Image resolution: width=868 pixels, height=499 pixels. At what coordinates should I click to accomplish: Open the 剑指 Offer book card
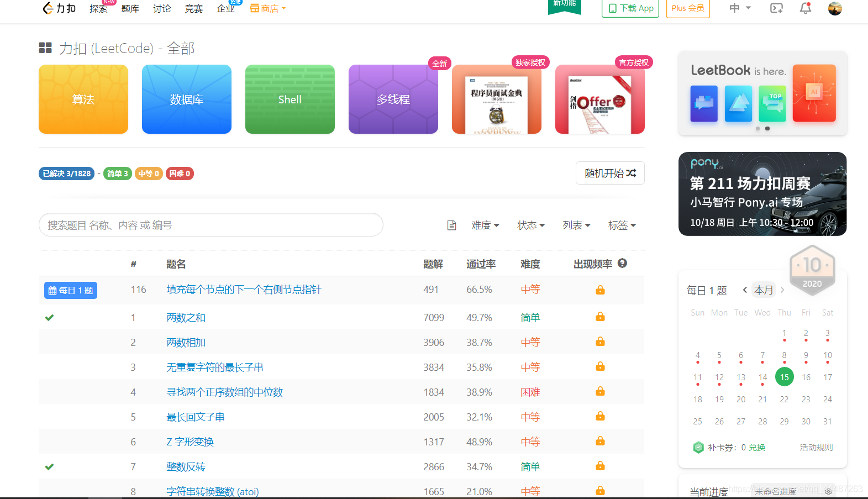pyautogui.click(x=600, y=99)
